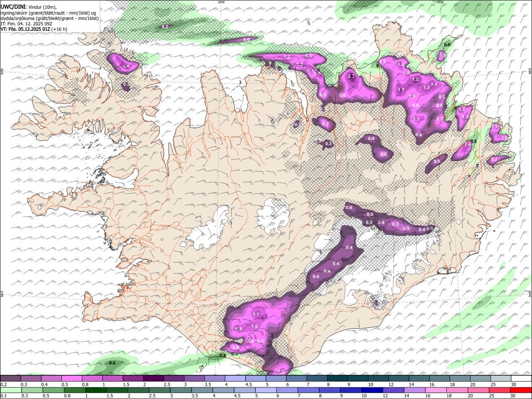Click the '0.1' label under the rain legend
Screen dimensions: 532x399
tap(3, 396)
